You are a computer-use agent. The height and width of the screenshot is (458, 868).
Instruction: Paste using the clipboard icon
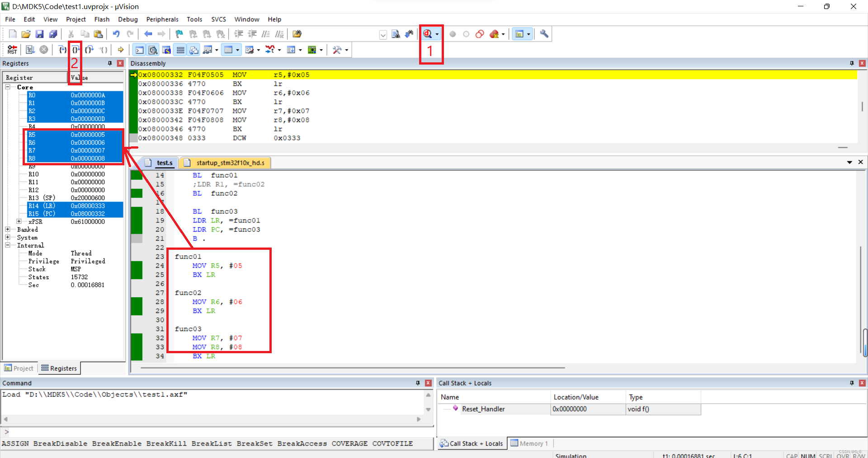tap(98, 34)
